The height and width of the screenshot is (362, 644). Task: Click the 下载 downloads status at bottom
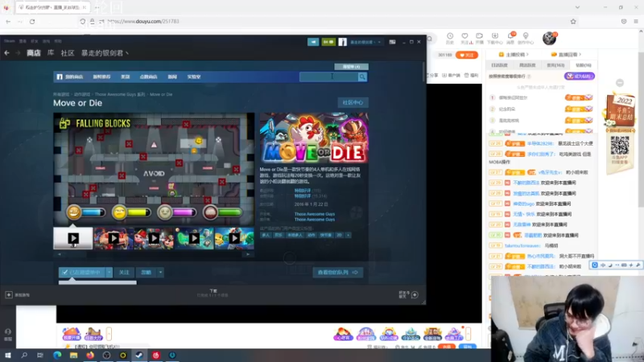pos(213,293)
